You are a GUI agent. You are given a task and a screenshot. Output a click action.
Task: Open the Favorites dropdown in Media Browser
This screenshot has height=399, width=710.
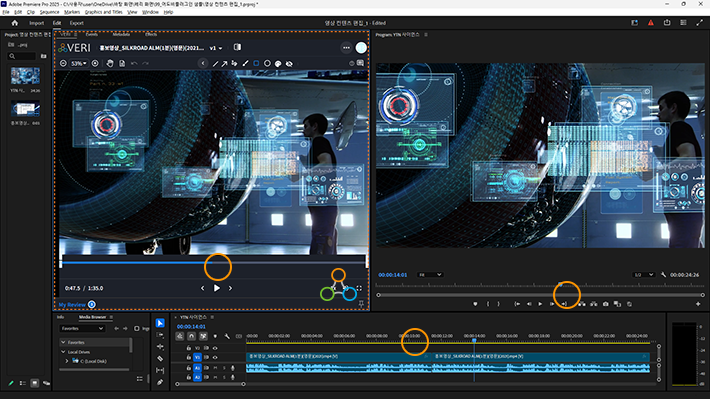click(x=82, y=328)
